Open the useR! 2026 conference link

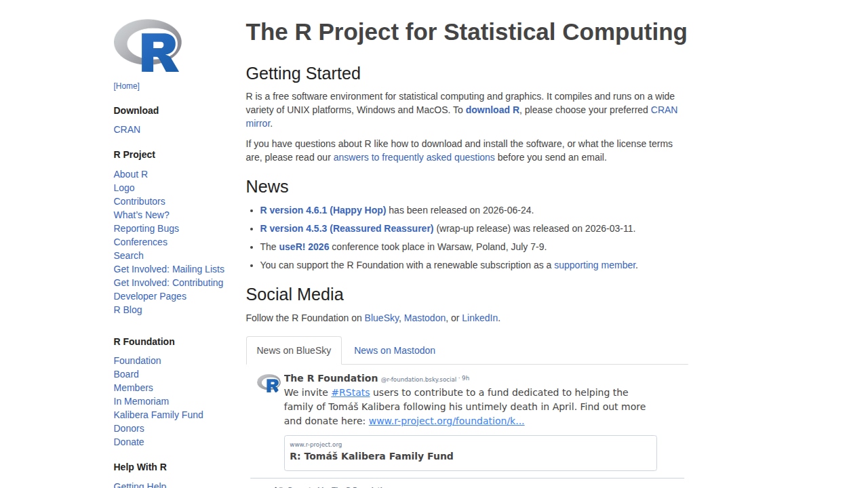tap(304, 247)
